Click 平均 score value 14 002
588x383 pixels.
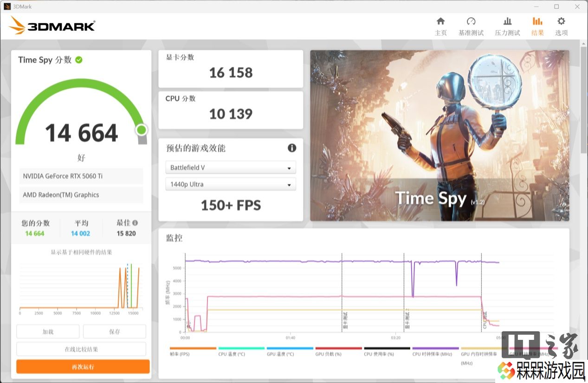tap(81, 233)
